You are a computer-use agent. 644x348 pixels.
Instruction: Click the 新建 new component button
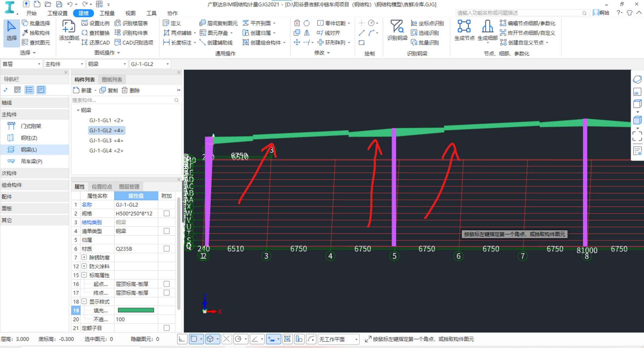coord(83,90)
